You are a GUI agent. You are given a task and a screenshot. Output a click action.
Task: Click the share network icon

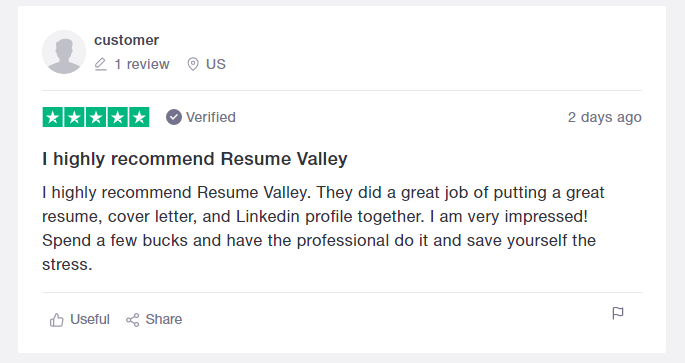point(132,320)
